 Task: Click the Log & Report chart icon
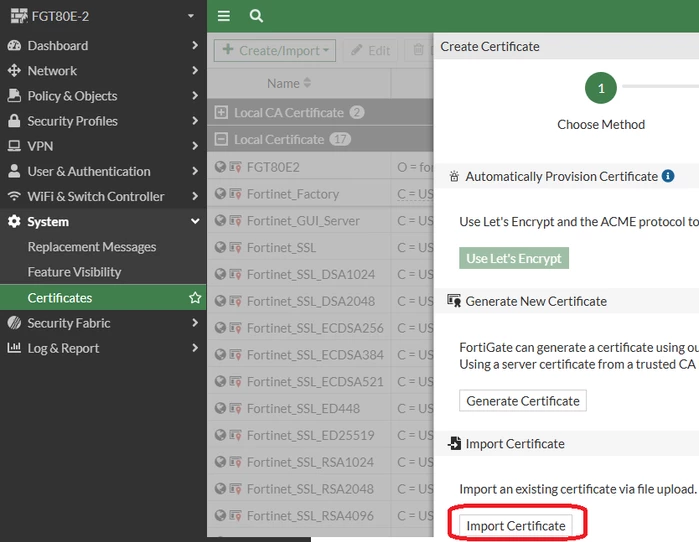tap(14, 348)
